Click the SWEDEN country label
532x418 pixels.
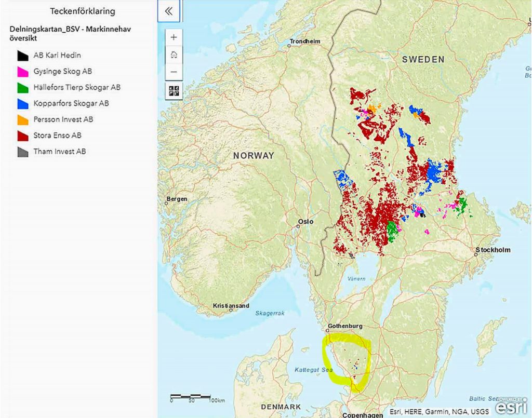click(423, 60)
